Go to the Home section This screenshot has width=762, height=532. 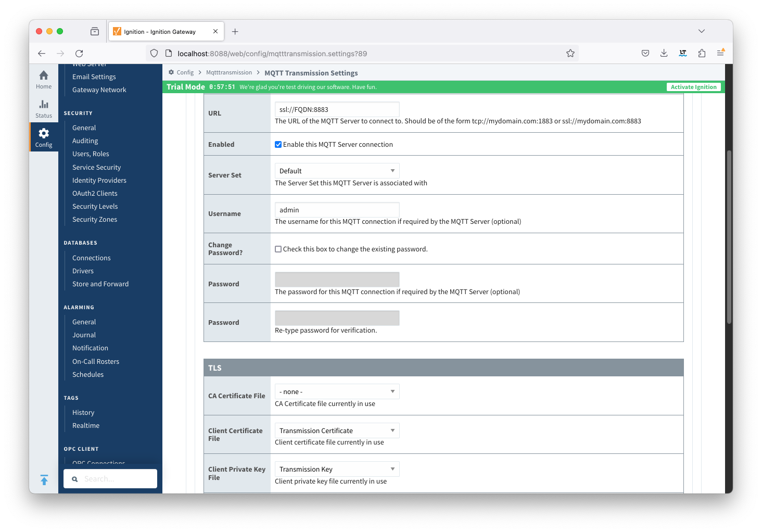pos(44,80)
